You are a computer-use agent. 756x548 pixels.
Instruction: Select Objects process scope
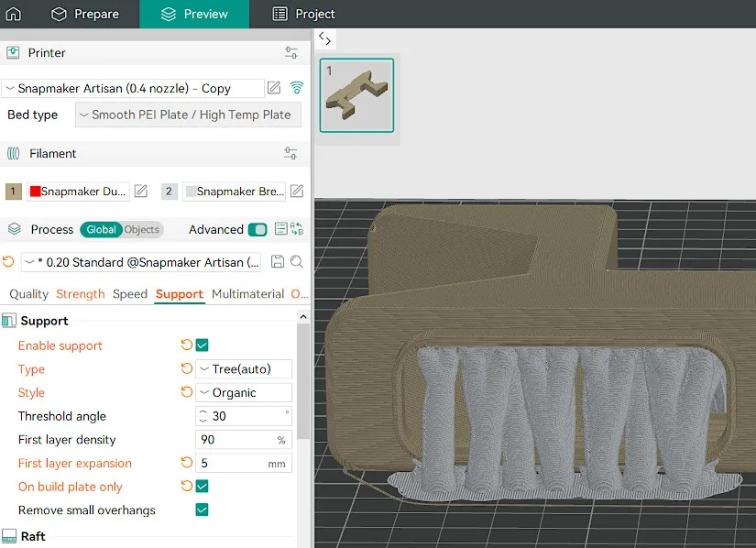[142, 229]
